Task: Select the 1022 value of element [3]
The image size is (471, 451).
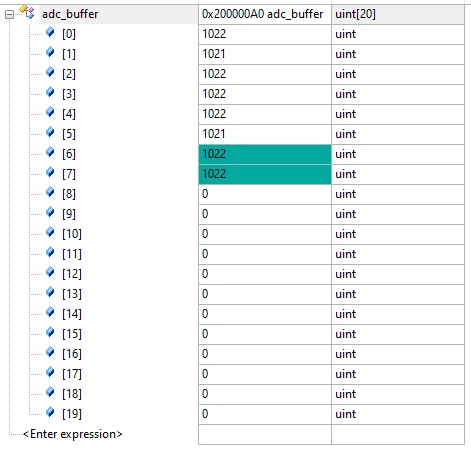Action: point(265,94)
